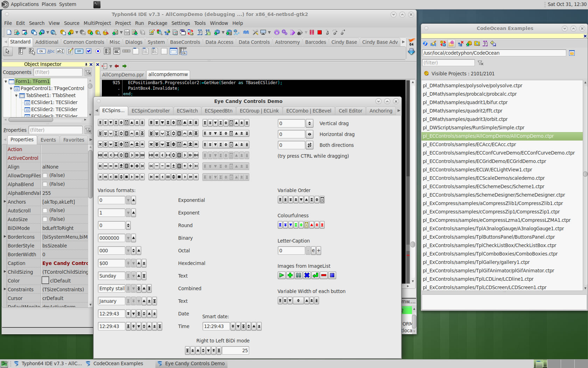Click the Both directions drag spin button

[309, 145]
